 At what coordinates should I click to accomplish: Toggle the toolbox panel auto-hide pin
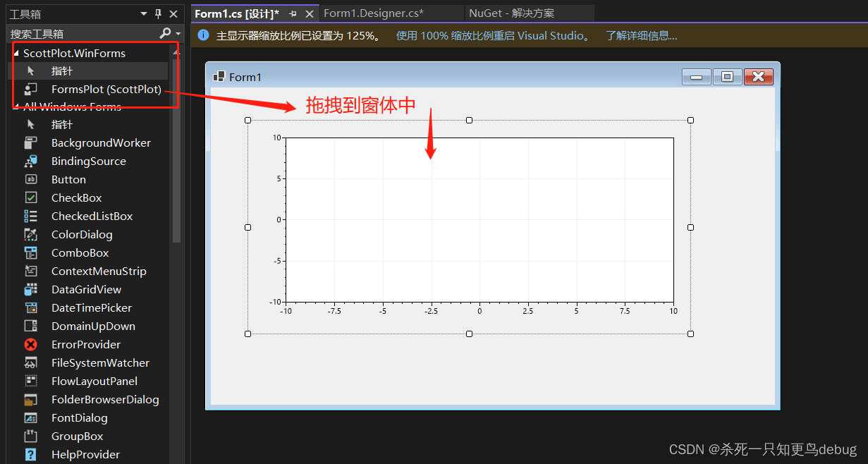click(158, 13)
